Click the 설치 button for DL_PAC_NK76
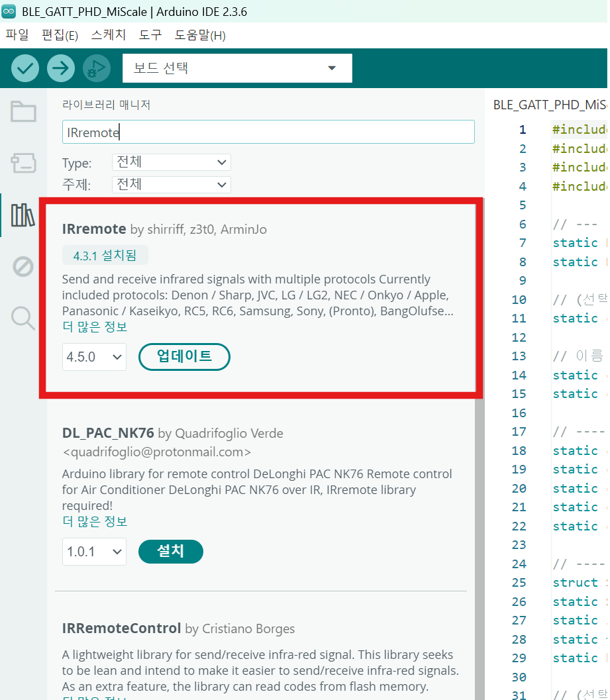The width and height of the screenshot is (610, 700). coord(171,552)
